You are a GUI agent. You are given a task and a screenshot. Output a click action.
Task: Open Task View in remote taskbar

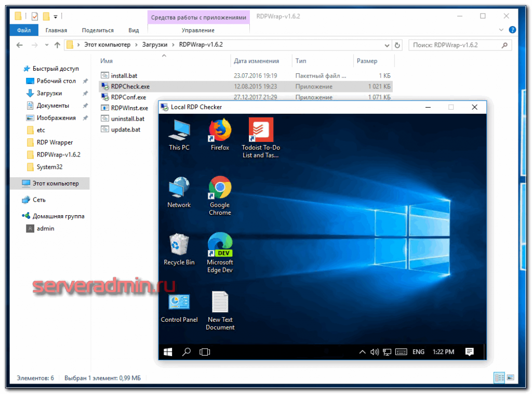(205, 352)
